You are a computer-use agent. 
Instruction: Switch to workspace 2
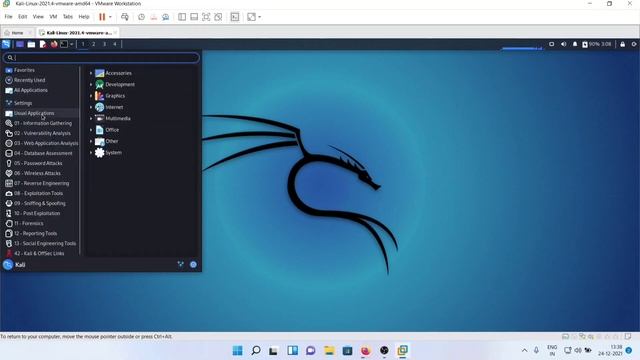[x=93, y=44]
